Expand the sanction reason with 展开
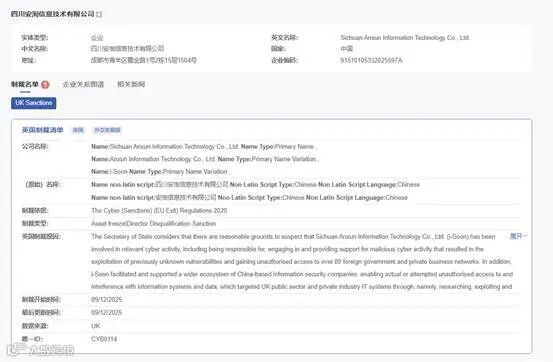553x362 pixels. tap(518, 236)
